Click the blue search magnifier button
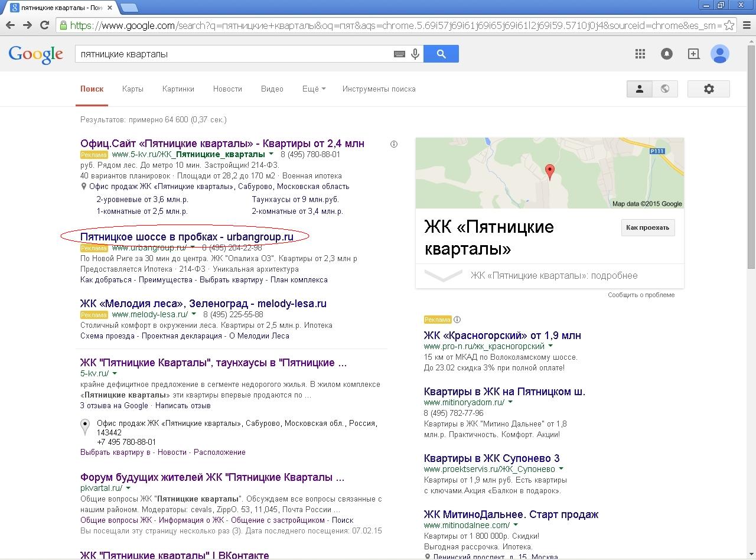This screenshot has width=756, height=560. click(x=441, y=54)
